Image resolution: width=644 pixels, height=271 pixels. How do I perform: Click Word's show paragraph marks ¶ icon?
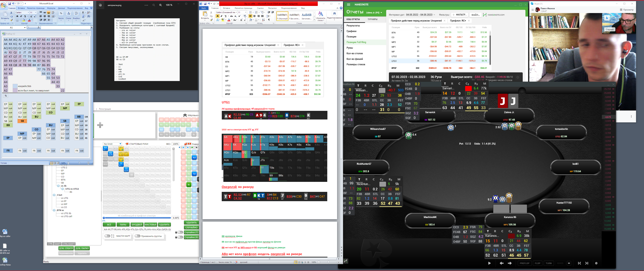pos(269,20)
